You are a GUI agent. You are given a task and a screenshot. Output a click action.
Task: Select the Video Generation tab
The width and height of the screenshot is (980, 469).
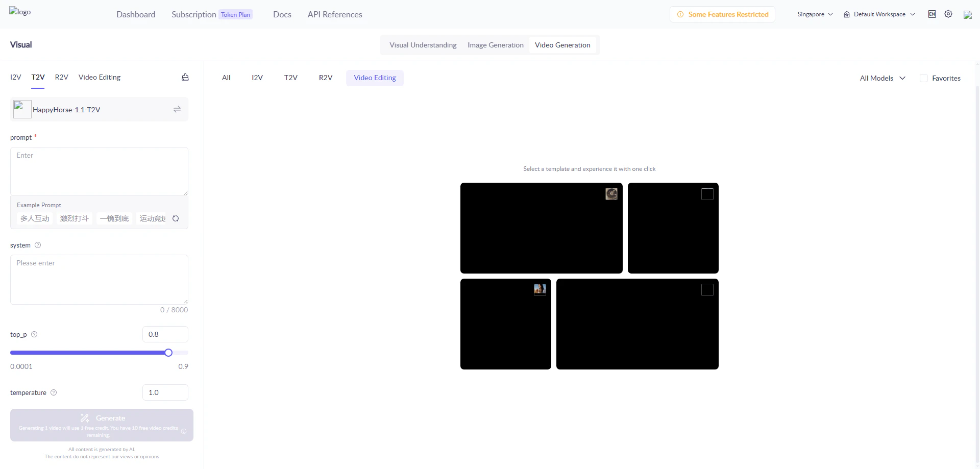click(x=562, y=45)
